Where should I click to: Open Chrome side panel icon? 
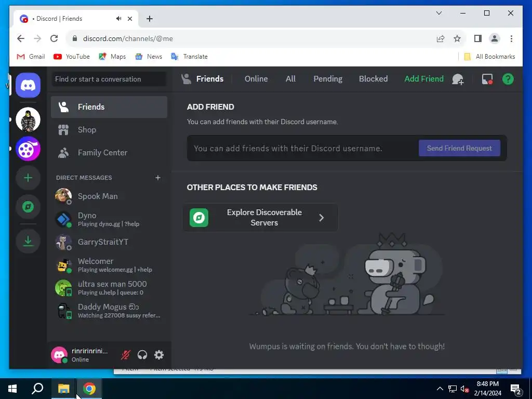(478, 38)
